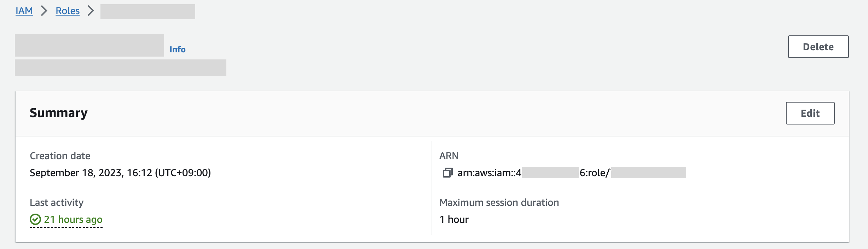Open the Info link beside role name
The width and height of the screenshot is (868, 249).
click(178, 49)
